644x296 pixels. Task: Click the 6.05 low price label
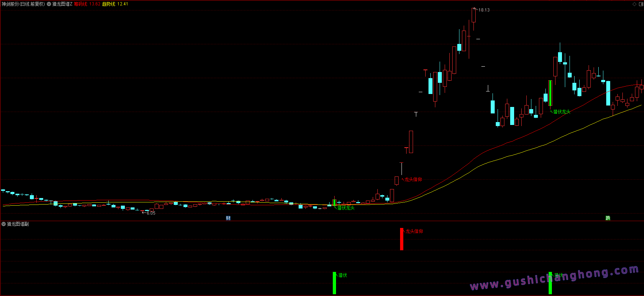(151, 213)
